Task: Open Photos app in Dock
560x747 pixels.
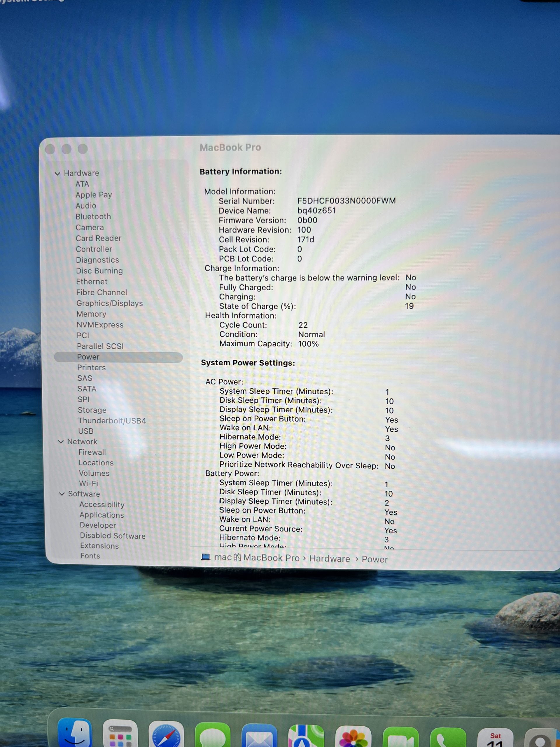Action: tap(353, 737)
